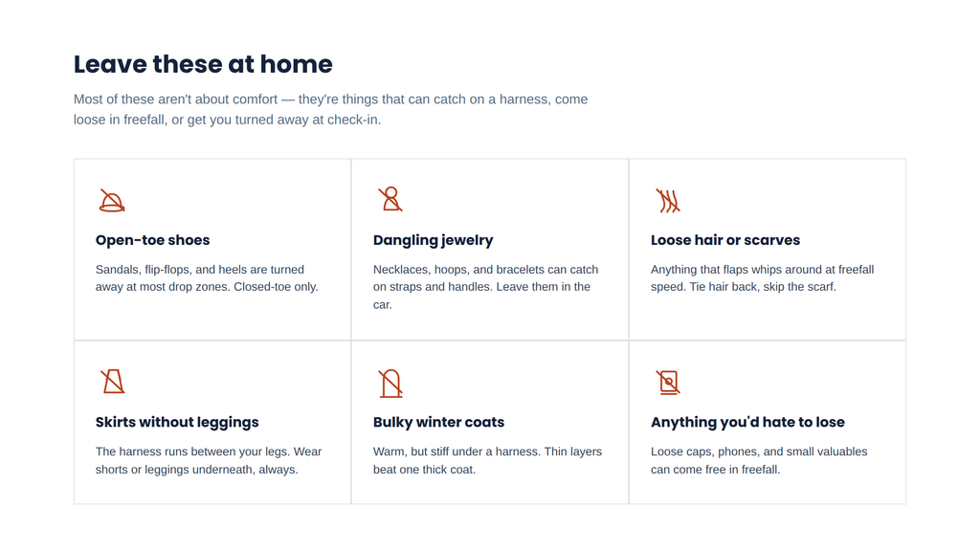Image resolution: width=980 pixels, height=551 pixels.
Task: Click the 'Leave these at home' title
Action: tap(203, 64)
